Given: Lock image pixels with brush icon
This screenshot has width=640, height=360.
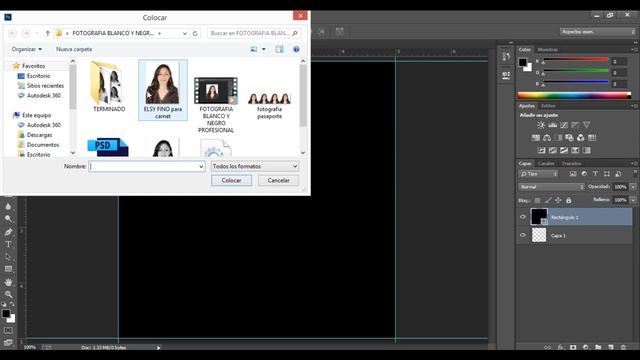Looking at the screenshot, I should coord(548,200).
